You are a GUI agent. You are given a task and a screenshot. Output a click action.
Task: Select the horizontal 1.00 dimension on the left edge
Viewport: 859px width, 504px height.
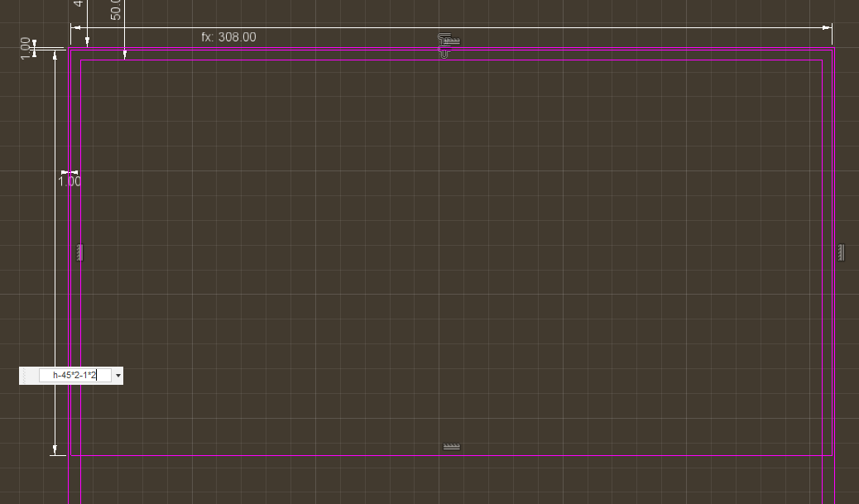point(70,181)
